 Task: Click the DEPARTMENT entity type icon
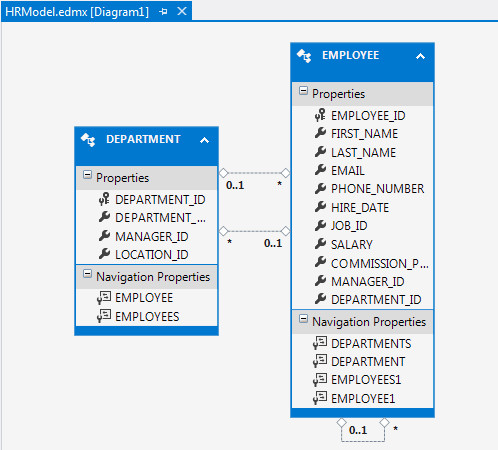[x=88, y=140]
